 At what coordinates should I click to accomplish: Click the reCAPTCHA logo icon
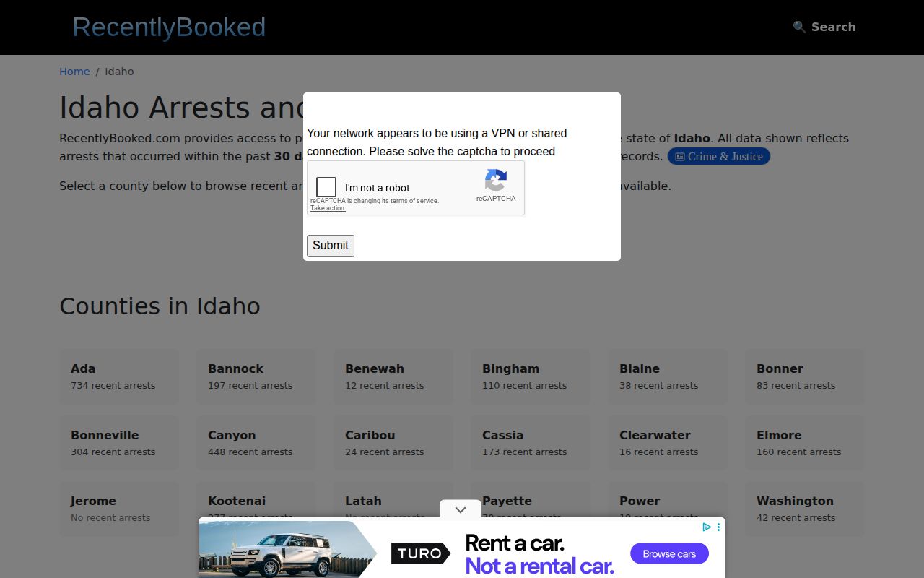tap(496, 180)
